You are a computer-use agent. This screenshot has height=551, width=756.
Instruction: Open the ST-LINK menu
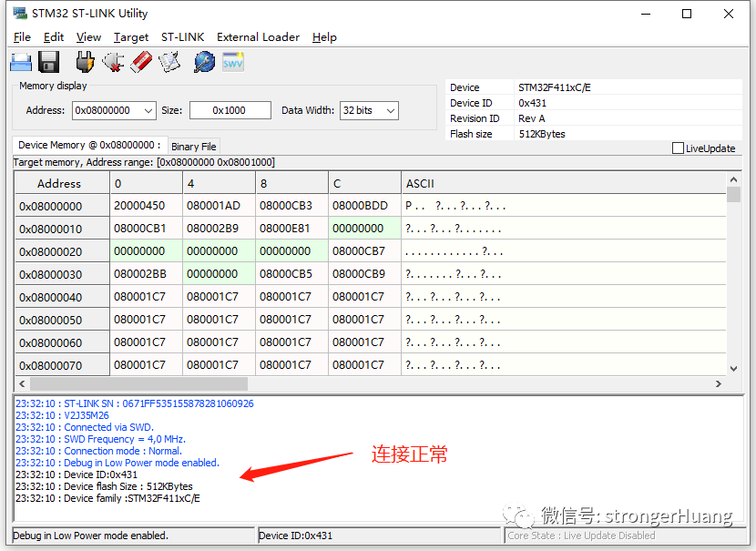pyautogui.click(x=182, y=37)
